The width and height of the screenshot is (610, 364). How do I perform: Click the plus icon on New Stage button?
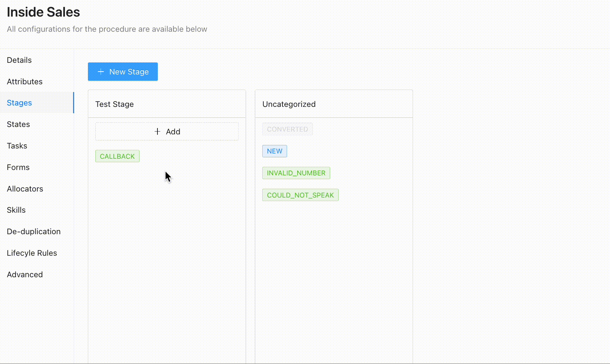101,72
